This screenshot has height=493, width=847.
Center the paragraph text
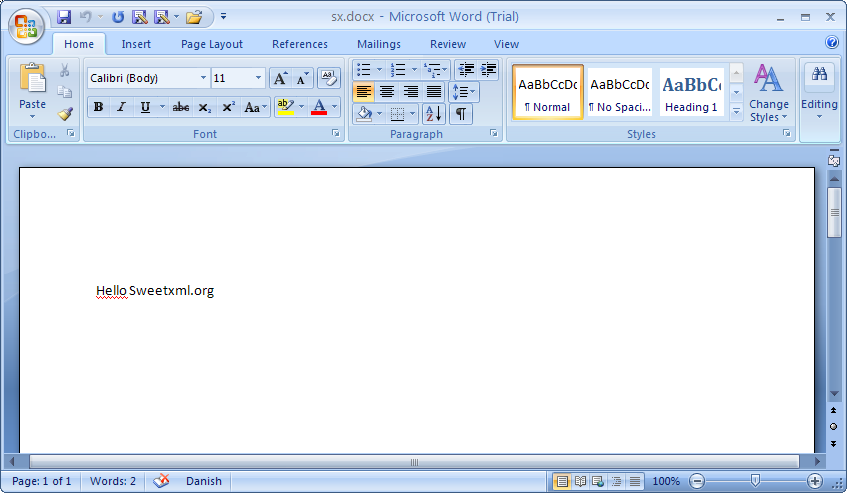(387, 92)
